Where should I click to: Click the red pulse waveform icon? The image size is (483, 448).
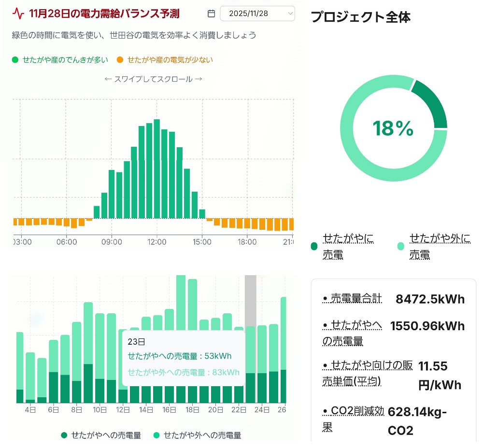tap(18, 14)
